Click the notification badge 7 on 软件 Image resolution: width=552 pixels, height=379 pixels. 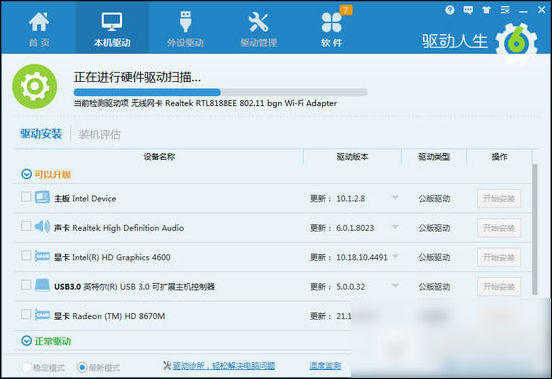click(x=346, y=10)
